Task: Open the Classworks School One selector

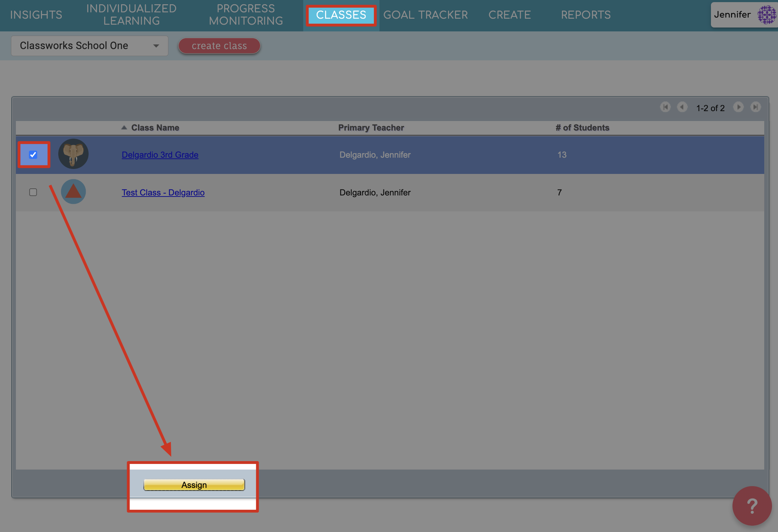Action: [x=89, y=46]
